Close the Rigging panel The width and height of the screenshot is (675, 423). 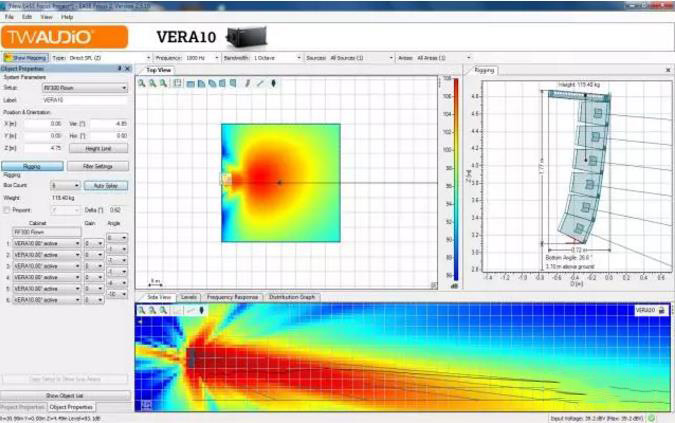click(668, 70)
